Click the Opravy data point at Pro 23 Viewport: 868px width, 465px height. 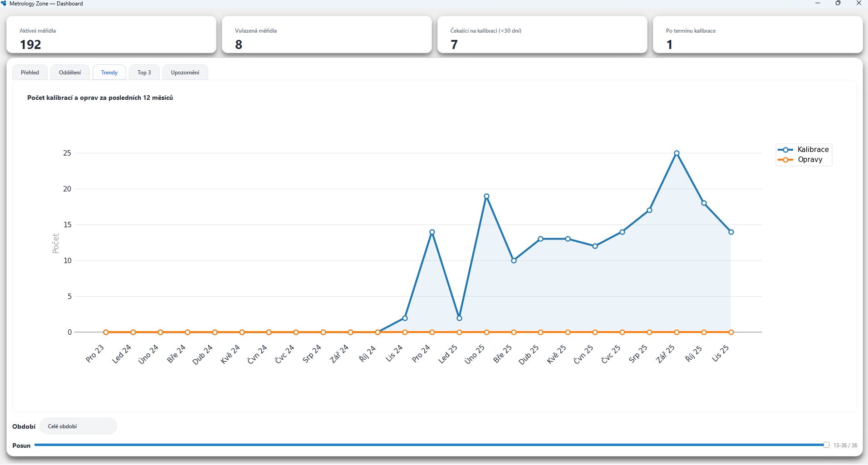106,333
